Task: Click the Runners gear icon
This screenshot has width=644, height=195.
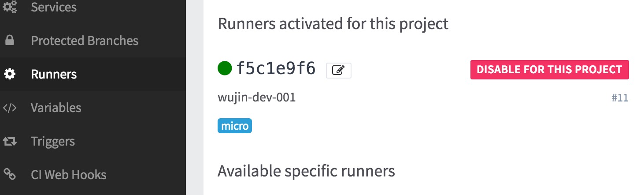Action: click(x=9, y=74)
